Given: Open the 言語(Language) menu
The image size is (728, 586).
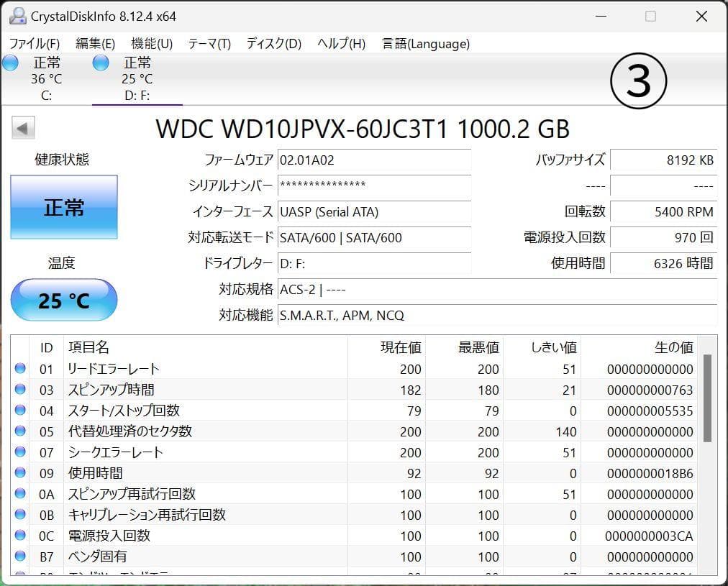Looking at the screenshot, I should 426,44.
